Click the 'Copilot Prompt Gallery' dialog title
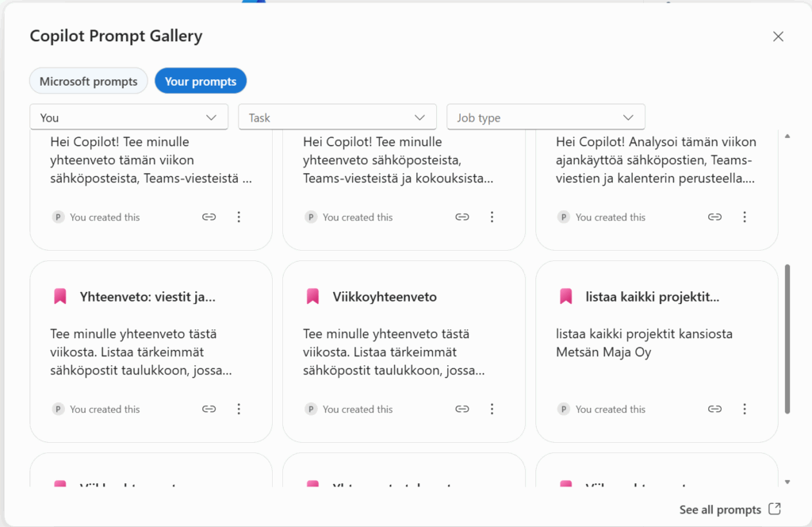 click(116, 36)
